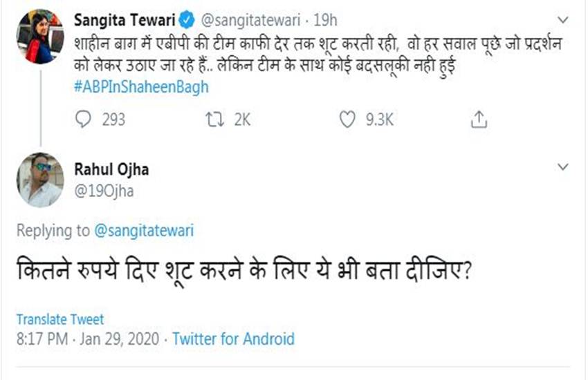Image resolution: width=588 pixels, height=380 pixels.
Task: Click the @19Ojha handle
Action: coord(103,191)
